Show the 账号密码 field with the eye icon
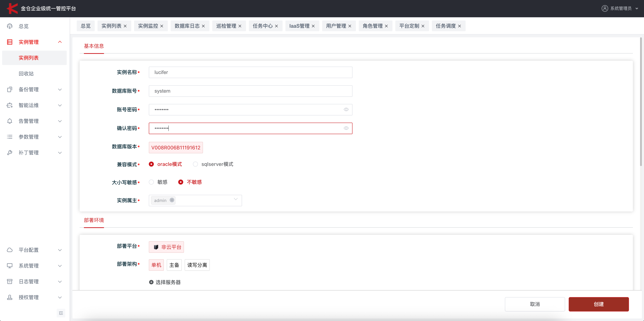This screenshot has width=644, height=321. (x=346, y=109)
